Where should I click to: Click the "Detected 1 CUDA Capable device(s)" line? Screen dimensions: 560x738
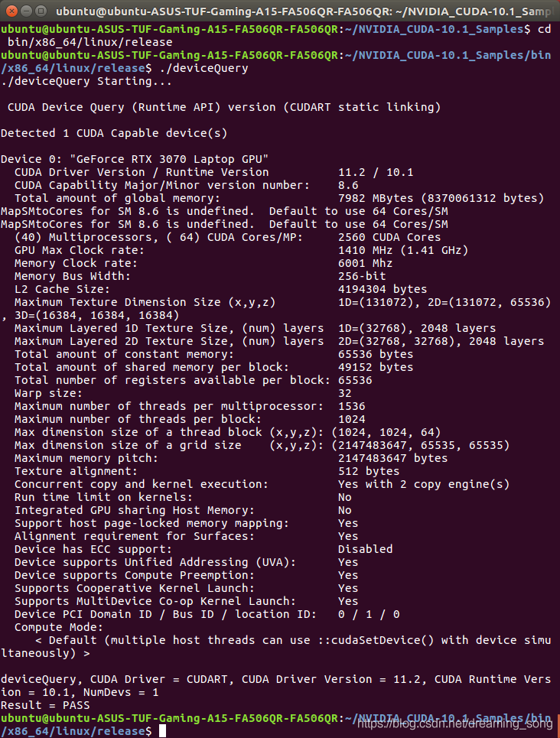[x=114, y=133]
